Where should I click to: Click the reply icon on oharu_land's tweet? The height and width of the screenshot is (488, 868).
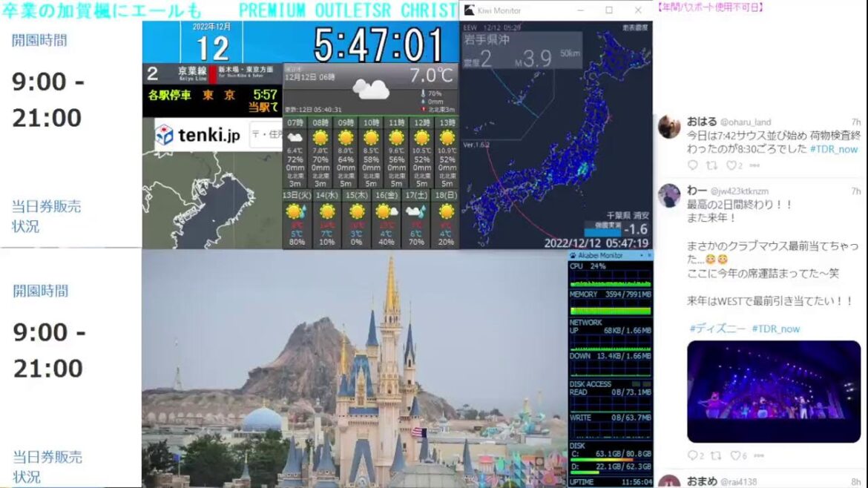tap(692, 165)
